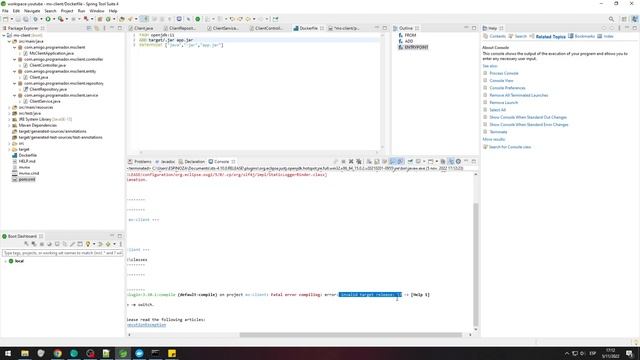Click the console horizontal scrollbar

351,335
